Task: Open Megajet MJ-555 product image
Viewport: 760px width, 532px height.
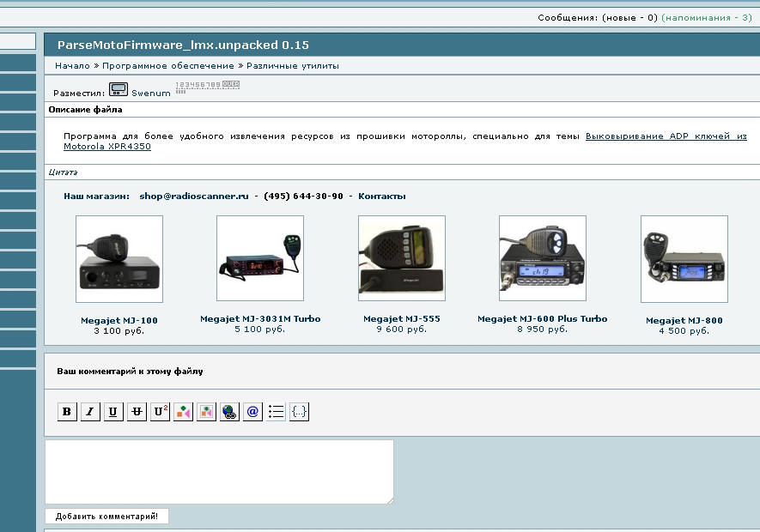Action: pyautogui.click(x=402, y=258)
